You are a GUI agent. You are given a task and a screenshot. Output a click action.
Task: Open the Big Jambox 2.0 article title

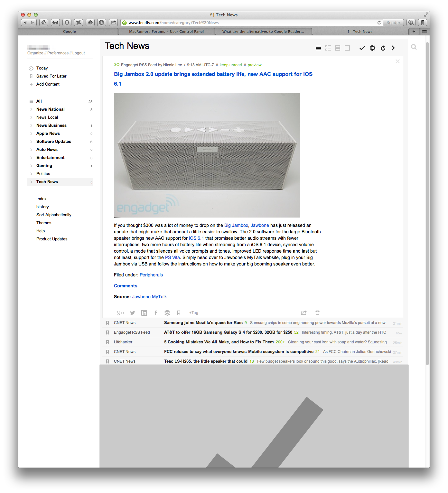tap(213, 79)
